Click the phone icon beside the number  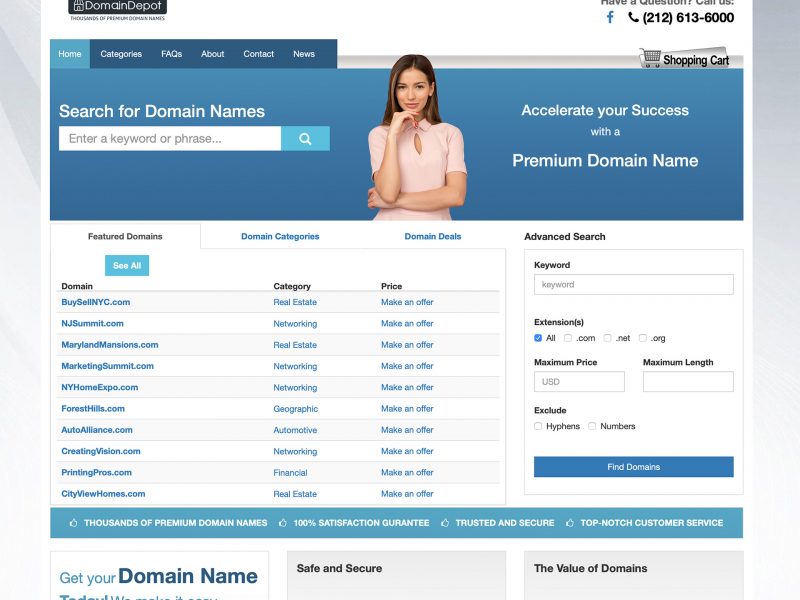[x=634, y=18]
